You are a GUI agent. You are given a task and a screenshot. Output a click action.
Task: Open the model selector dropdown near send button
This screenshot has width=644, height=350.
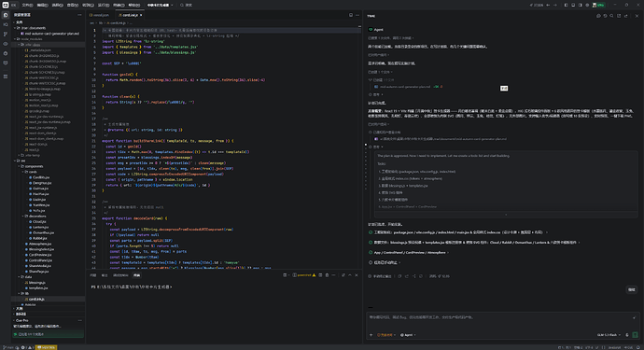(609, 335)
